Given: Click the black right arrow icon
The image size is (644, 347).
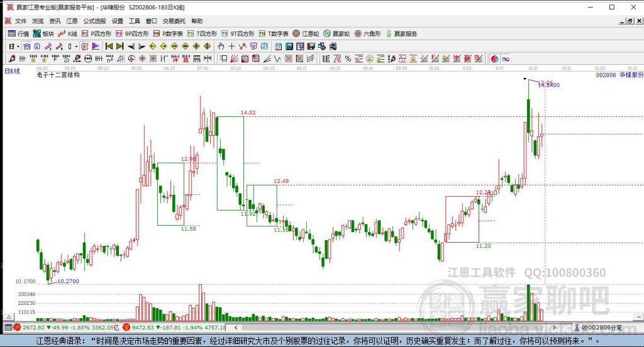Looking at the screenshot, I should tap(142, 47).
